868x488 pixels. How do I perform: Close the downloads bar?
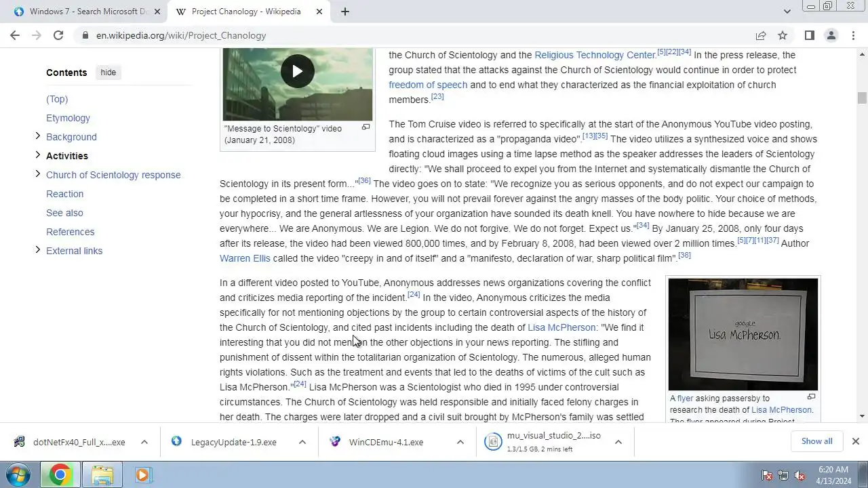coord(855,441)
